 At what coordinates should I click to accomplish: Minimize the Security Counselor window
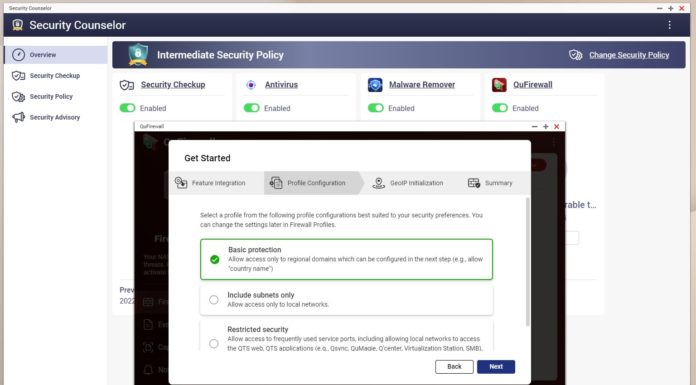660,8
